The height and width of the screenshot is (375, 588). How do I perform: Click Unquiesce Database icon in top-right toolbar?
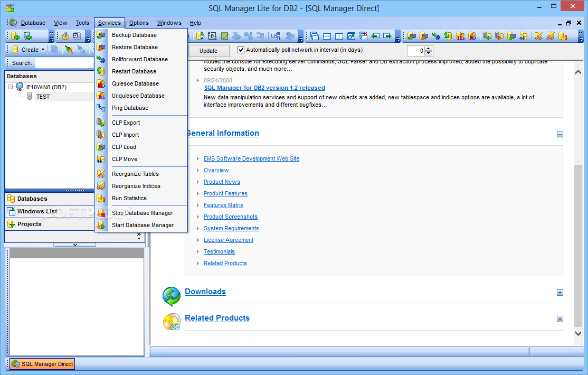point(472,36)
